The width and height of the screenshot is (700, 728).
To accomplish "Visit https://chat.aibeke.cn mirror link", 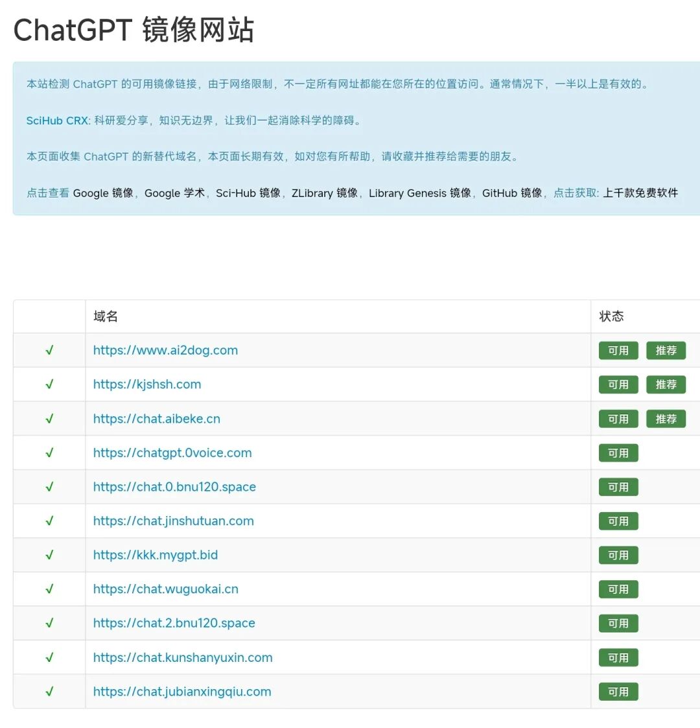I will tap(157, 419).
